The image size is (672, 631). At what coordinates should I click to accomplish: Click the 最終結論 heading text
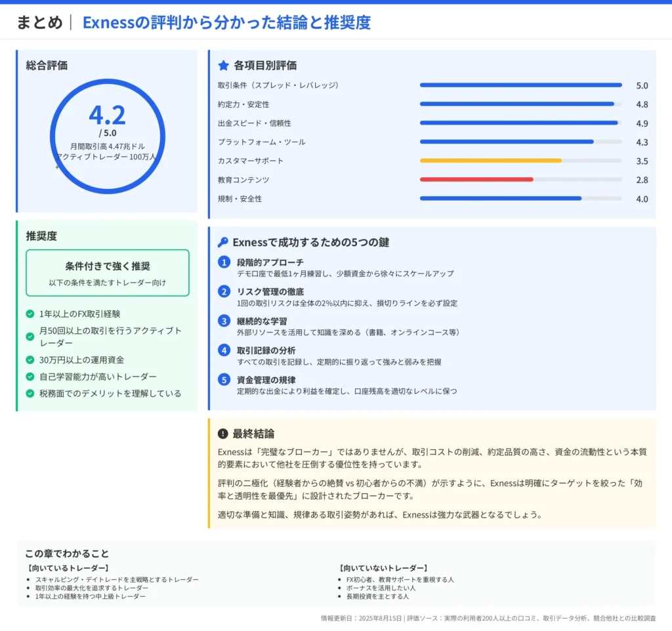pos(253,434)
